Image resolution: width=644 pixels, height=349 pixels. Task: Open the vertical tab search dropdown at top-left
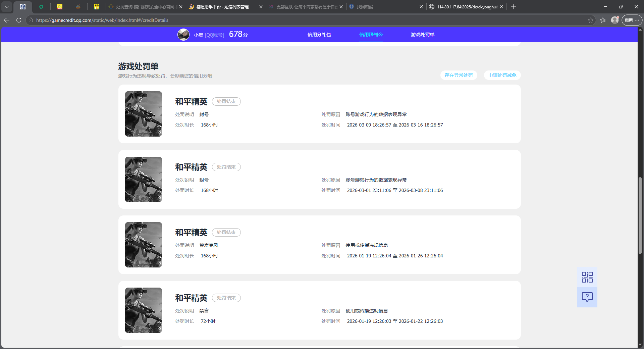[x=7, y=7]
